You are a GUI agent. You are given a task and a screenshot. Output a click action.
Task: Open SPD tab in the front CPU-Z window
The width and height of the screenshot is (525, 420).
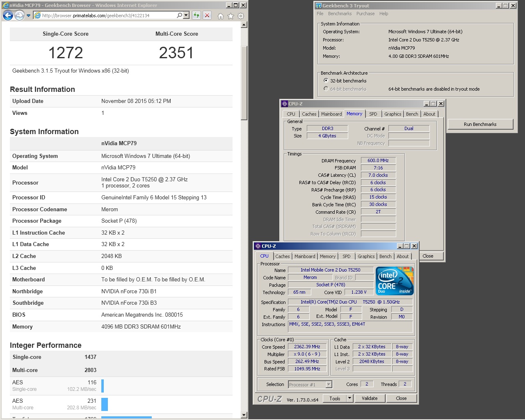coord(347,256)
